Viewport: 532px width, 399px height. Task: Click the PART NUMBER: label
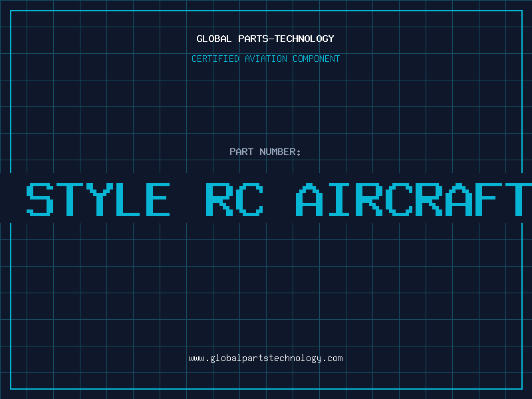click(265, 152)
